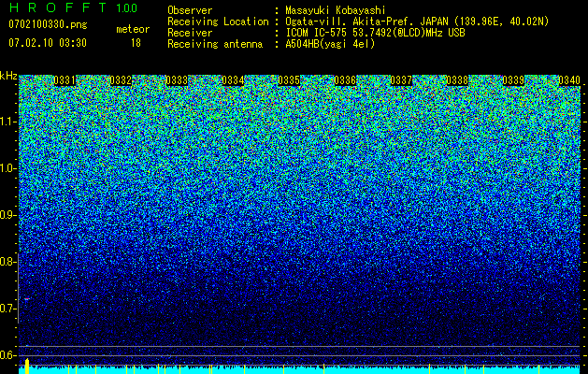
Task: Click the 0.8 frequency axis label
Action: pos(7,262)
